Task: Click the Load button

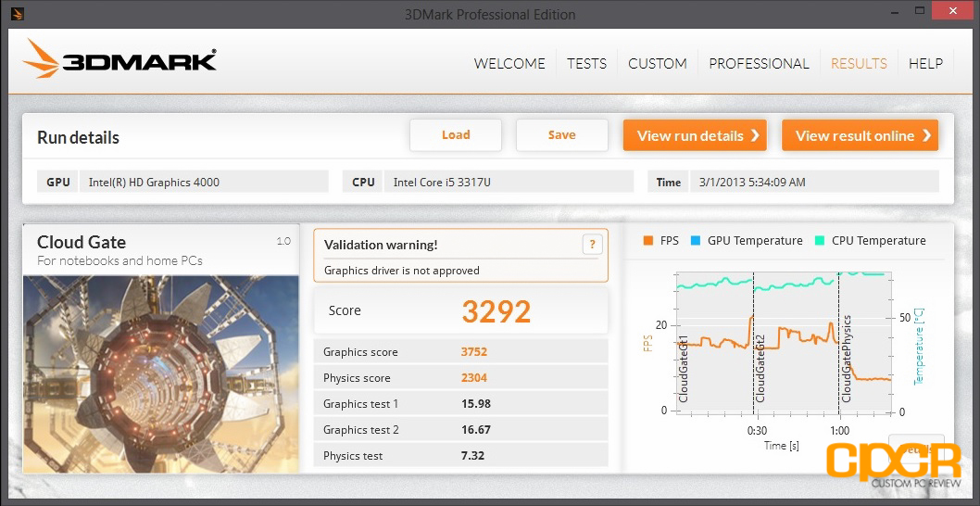Action: tap(456, 135)
